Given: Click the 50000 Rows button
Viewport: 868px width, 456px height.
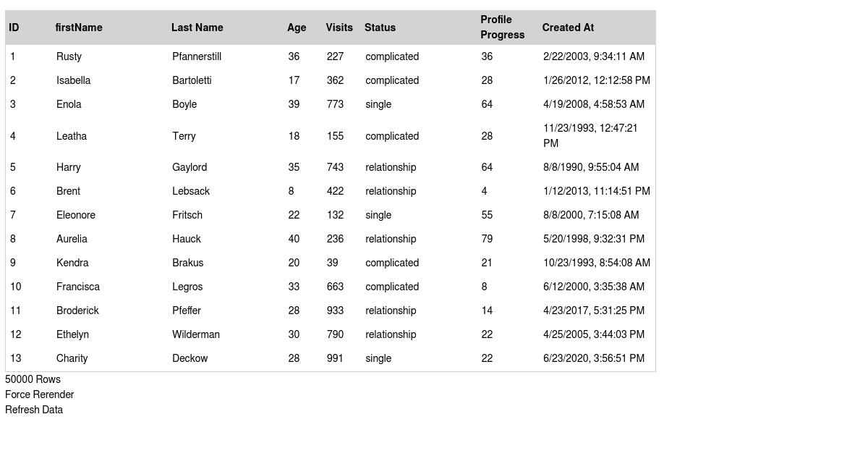Looking at the screenshot, I should [33, 379].
